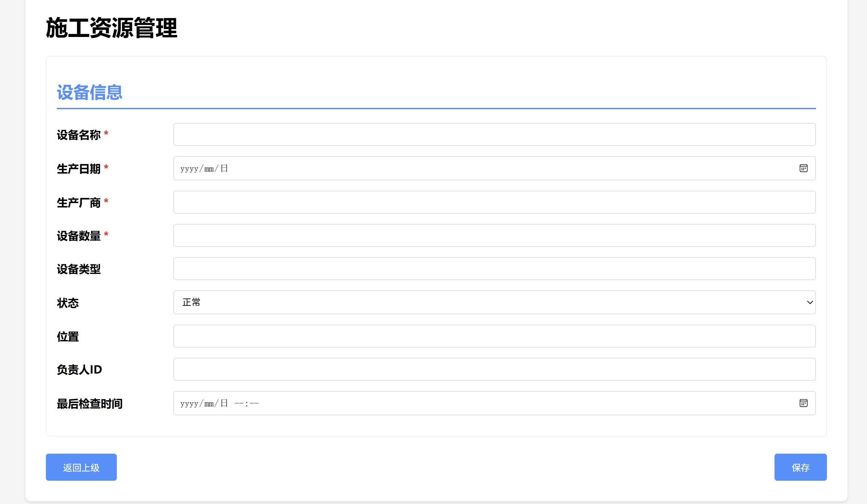
Task: Click the 设备信息 section heading
Action: tap(89, 92)
